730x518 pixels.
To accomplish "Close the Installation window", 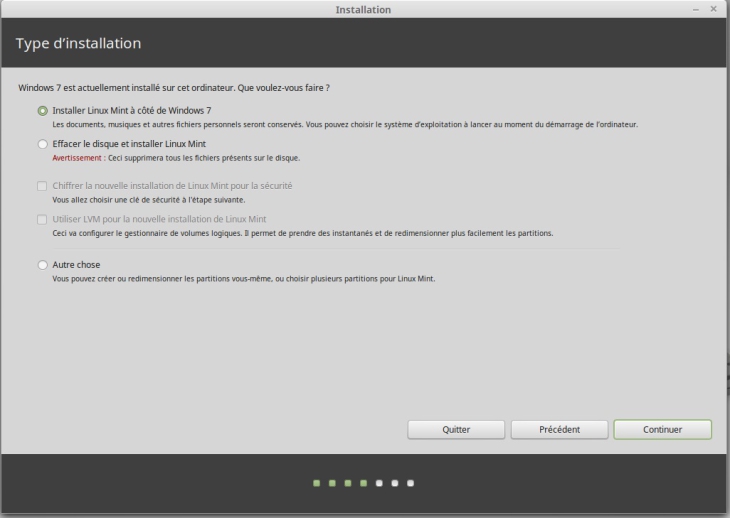I will point(713,9).
